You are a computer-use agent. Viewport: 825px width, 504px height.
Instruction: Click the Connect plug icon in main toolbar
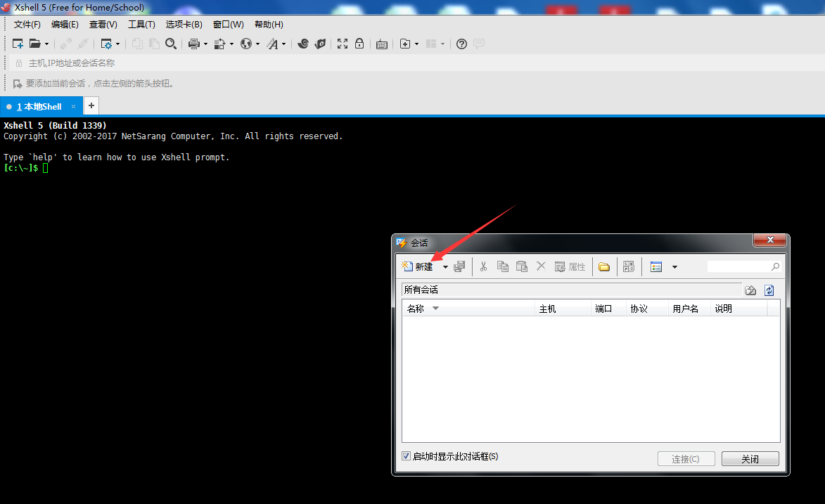click(66, 44)
